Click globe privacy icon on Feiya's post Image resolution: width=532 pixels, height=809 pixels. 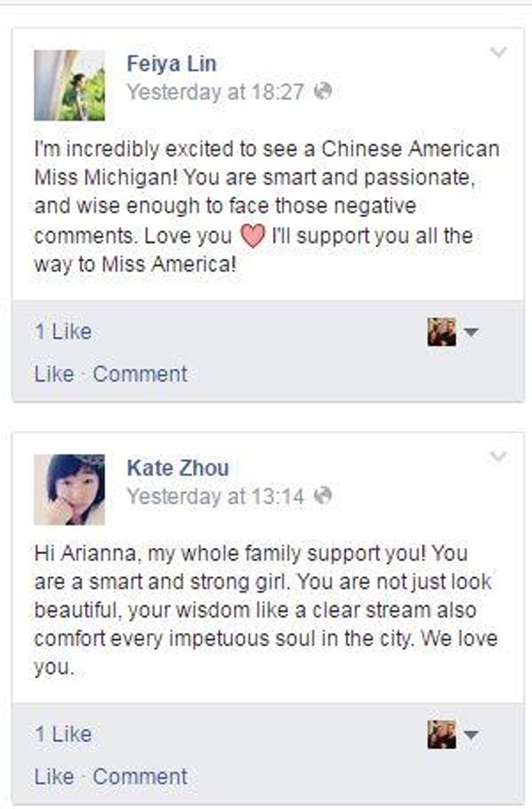(x=323, y=91)
